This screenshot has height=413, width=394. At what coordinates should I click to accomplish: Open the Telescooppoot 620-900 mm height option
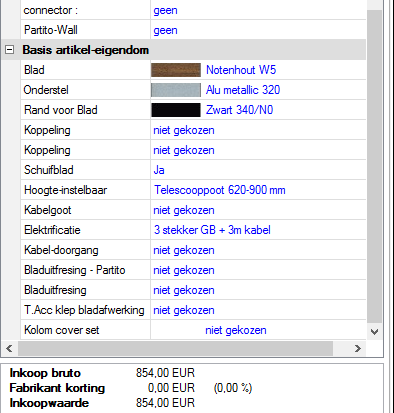[x=220, y=190]
